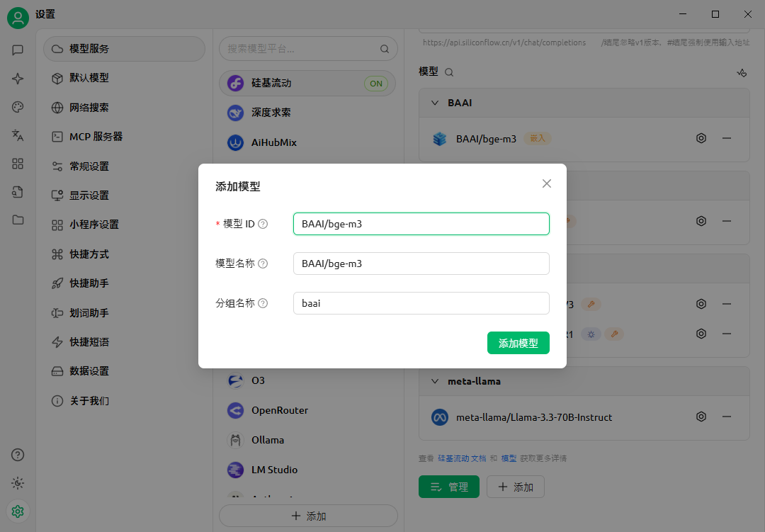The image size is (765, 532).
Task: Collapse the BAAI model group
Action: coord(435,103)
